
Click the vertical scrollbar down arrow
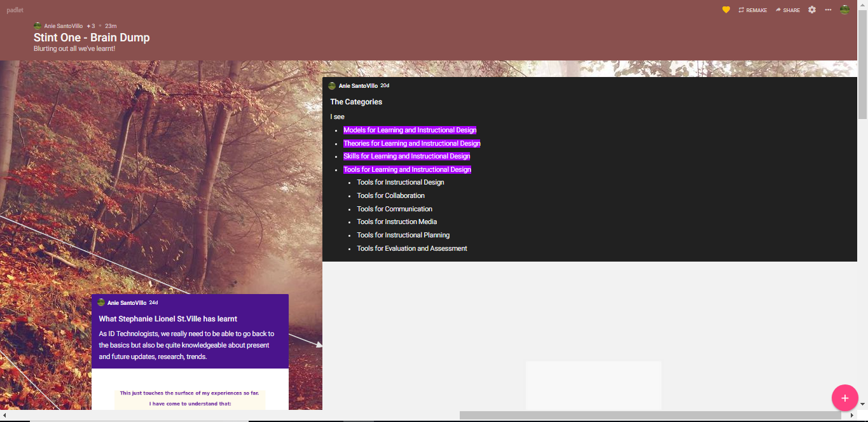tap(862, 404)
